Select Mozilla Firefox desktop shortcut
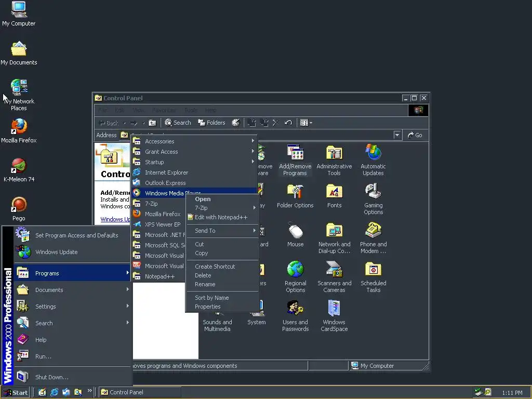532x399 pixels. click(19, 131)
